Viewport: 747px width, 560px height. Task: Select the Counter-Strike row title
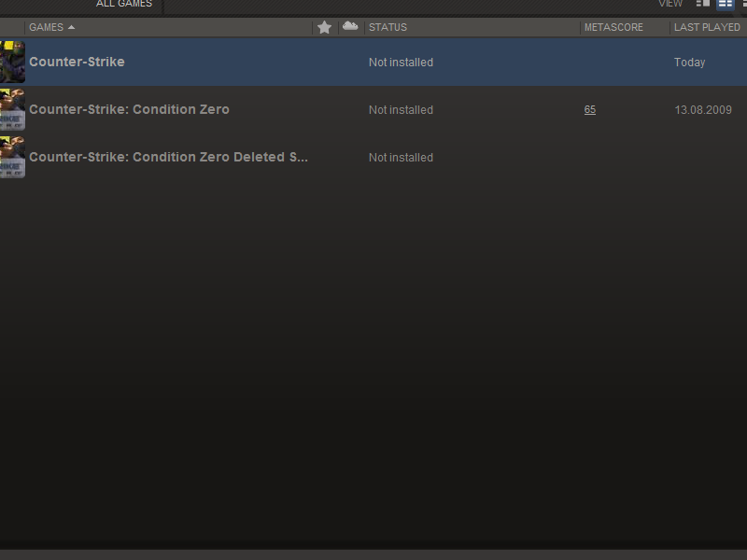click(x=77, y=62)
